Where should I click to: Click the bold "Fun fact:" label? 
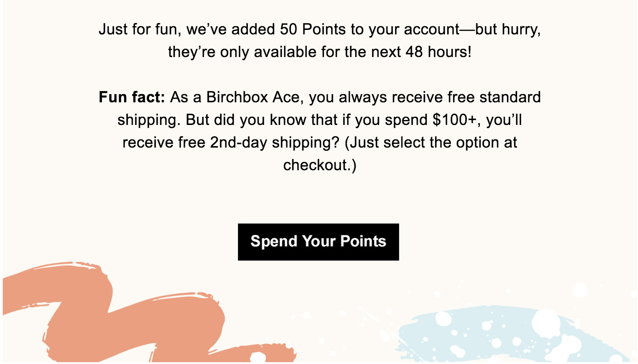click(132, 97)
